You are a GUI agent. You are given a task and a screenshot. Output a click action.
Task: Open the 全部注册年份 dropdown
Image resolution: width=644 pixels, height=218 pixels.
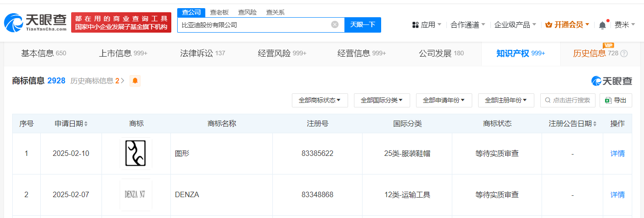506,100
